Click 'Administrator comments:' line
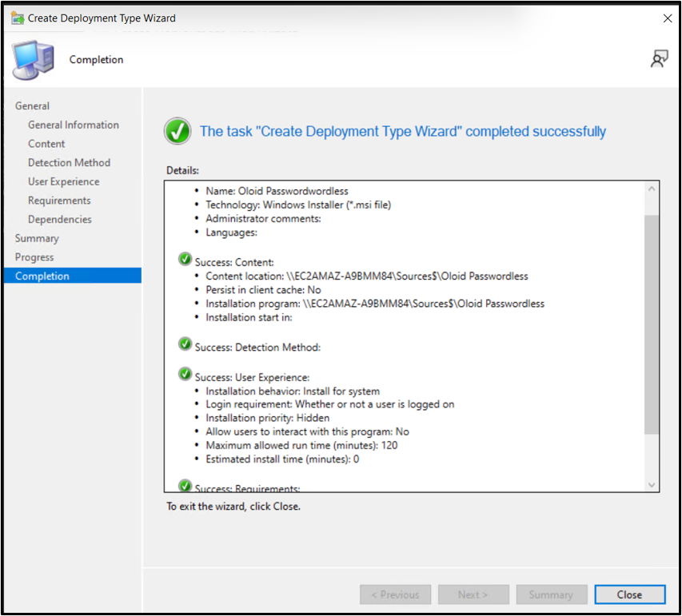This screenshot has width=682, height=616. (x=263, y=219)
